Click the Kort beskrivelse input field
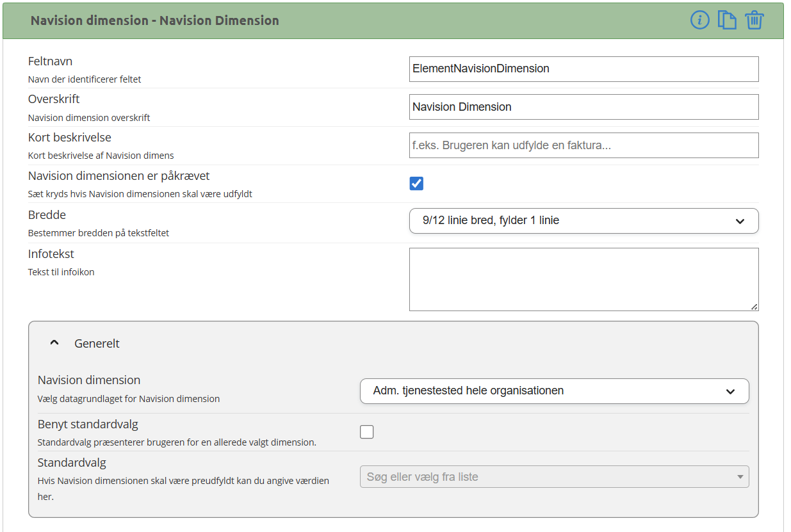This screenshot has width=791, height=532. pos(583,145)
